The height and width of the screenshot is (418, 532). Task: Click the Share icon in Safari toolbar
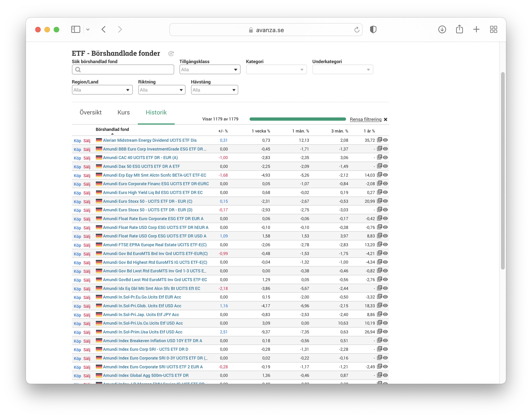click(459, 29)
